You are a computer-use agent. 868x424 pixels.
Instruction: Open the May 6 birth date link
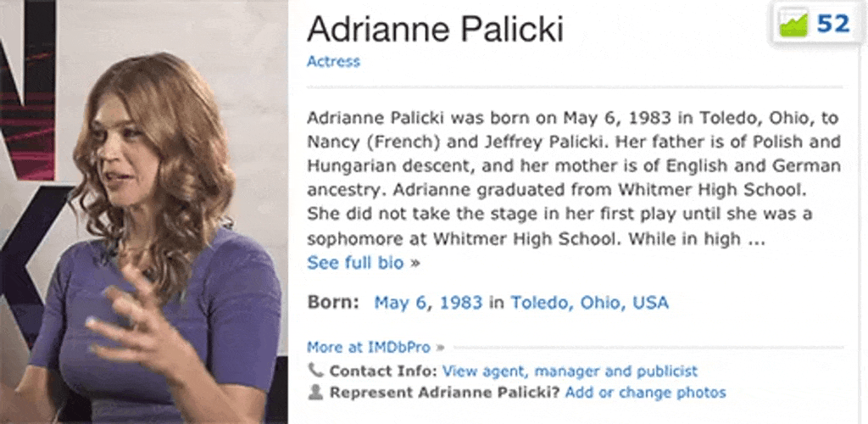(x=404, y=302)
